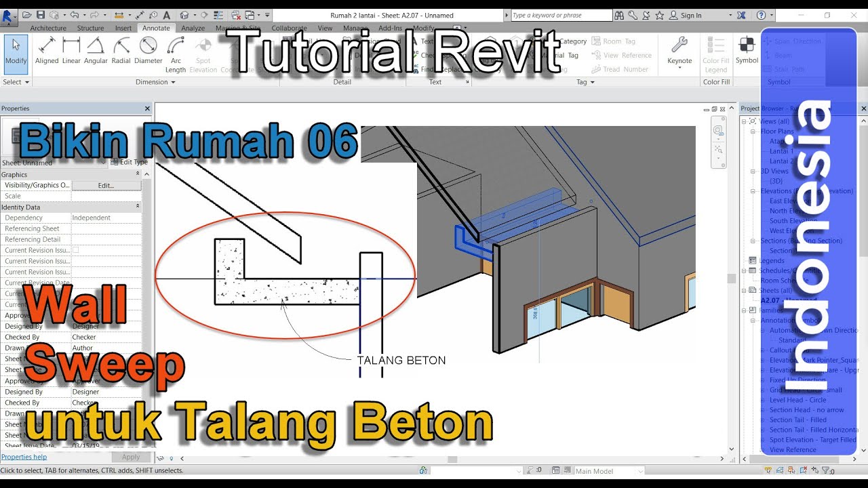Click the Symbol tool in ribbon
This screenshot has width=868, height=488.
(x=747, y=51)
